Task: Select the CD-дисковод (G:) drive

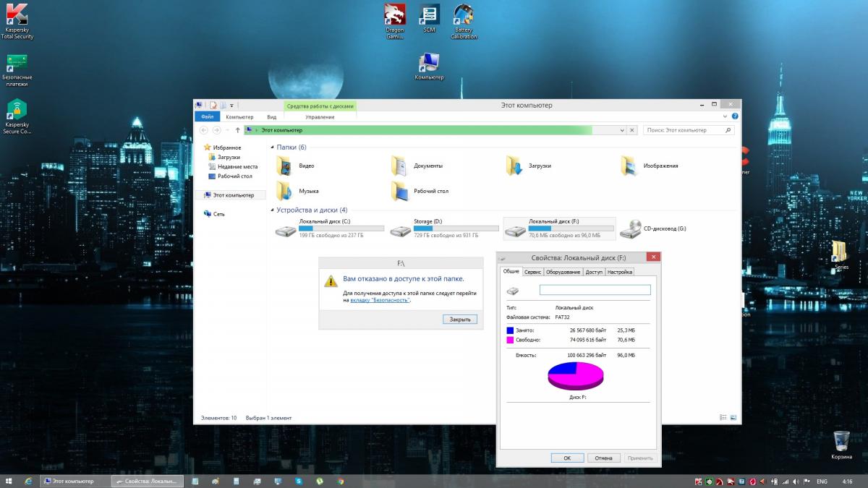Action: tap(630, 228)
